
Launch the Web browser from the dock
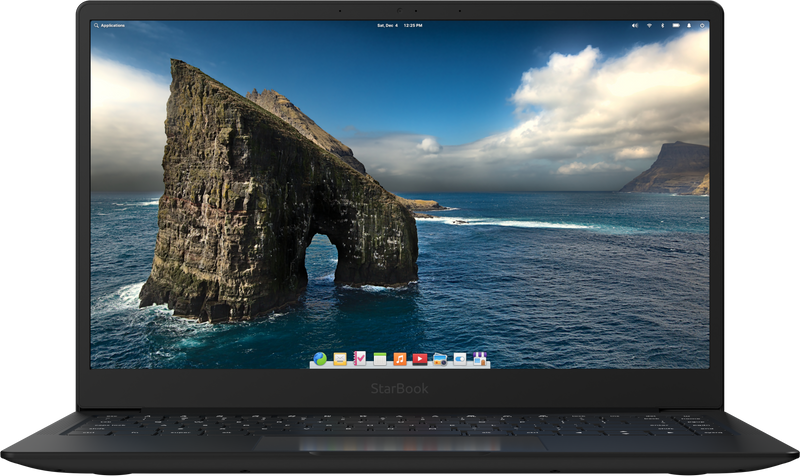coord(320,359)
